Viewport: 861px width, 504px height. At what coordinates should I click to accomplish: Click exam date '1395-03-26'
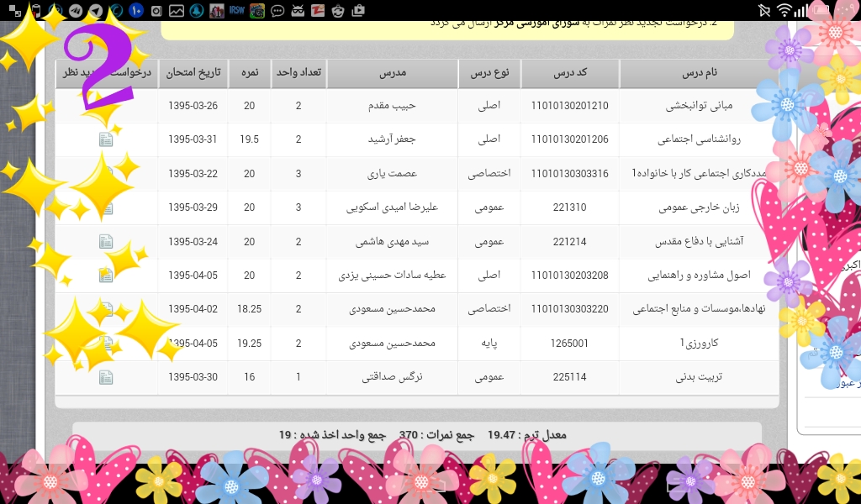193,106
